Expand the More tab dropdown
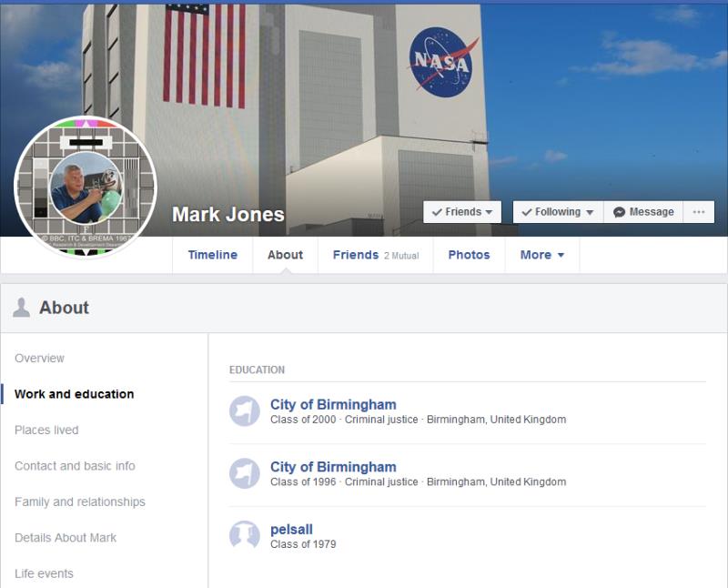 point(542,255)
